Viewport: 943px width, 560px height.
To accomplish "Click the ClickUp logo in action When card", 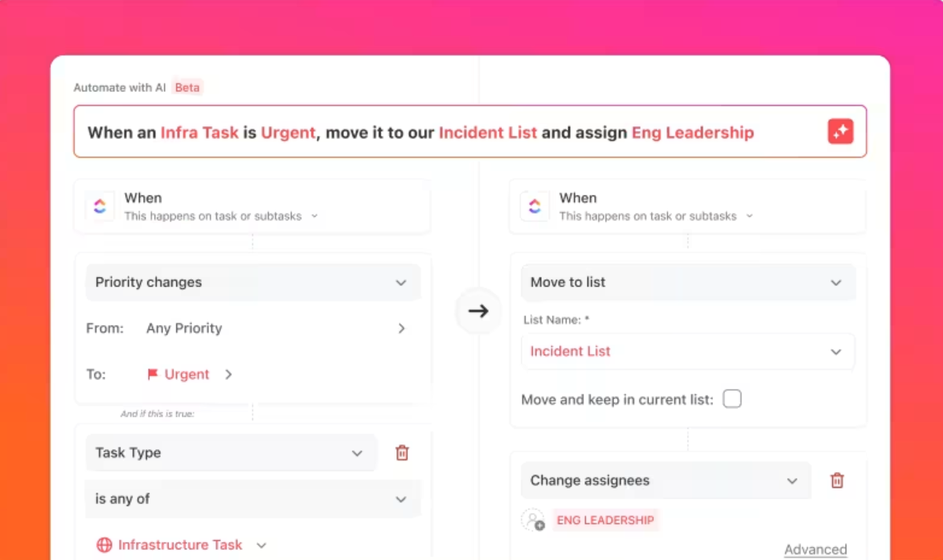I will 535,206.
